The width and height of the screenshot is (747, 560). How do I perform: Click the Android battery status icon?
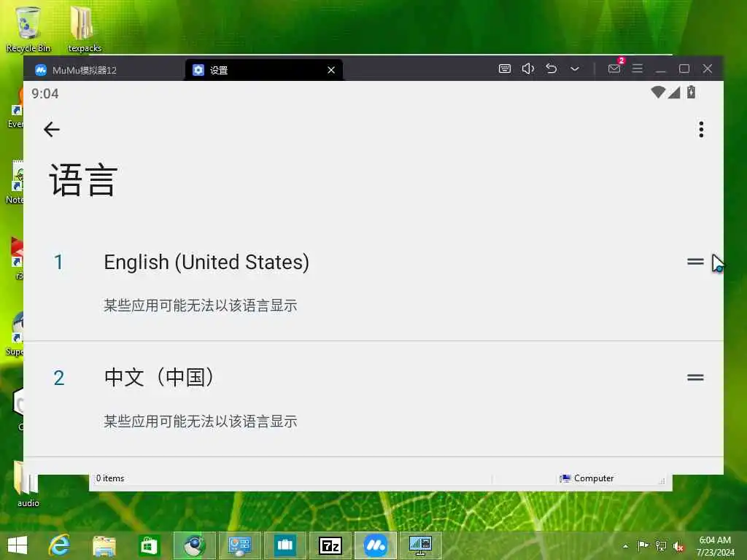[691, 92]
